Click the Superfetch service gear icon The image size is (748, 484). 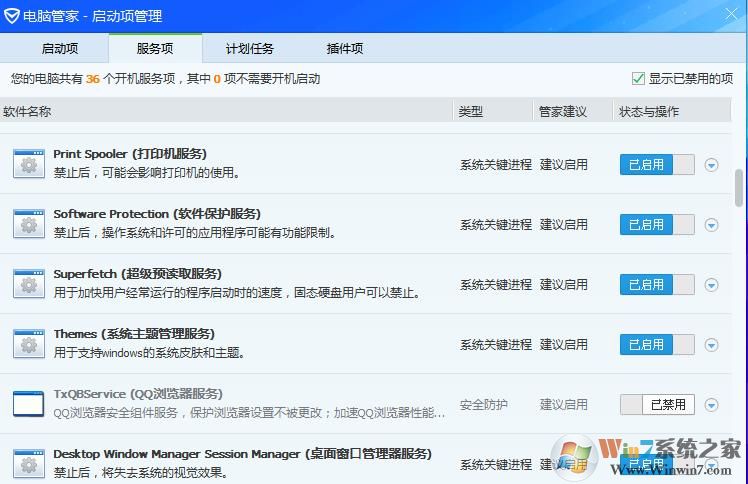click(29, 284)
